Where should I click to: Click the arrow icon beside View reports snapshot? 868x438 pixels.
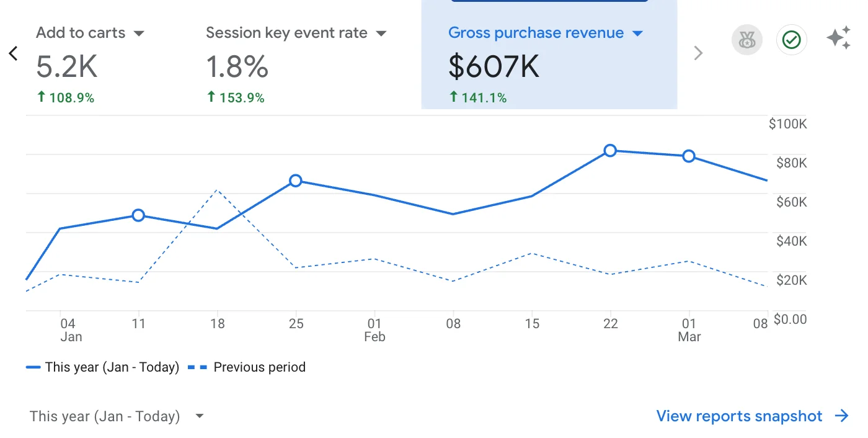(x=842, y=416)
